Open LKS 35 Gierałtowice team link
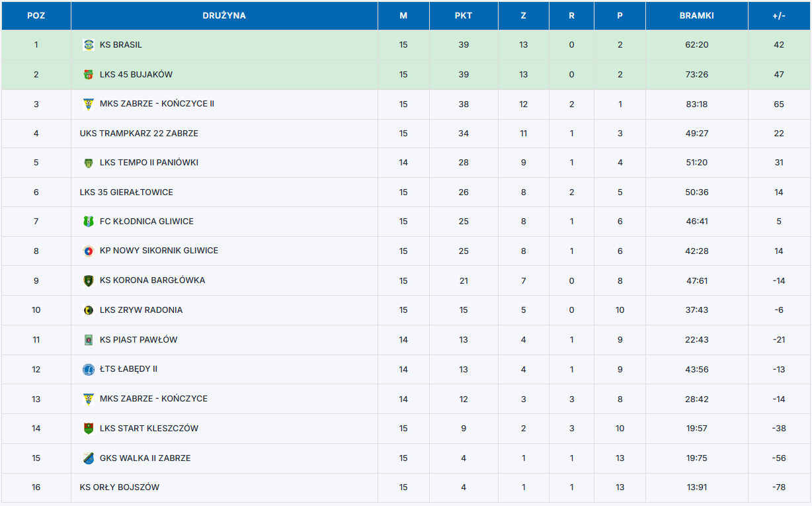Screen dimensions: 812x506 pyautogui.click(x=126, y=192)
